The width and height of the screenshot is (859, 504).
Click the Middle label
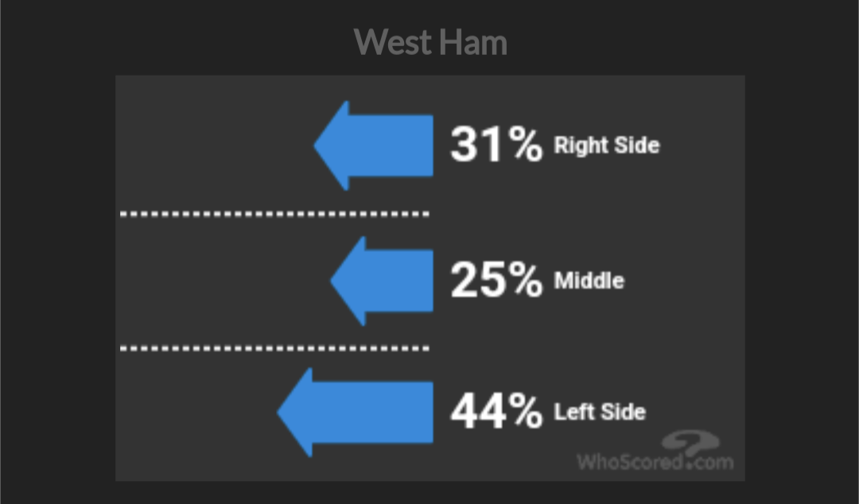589,281
